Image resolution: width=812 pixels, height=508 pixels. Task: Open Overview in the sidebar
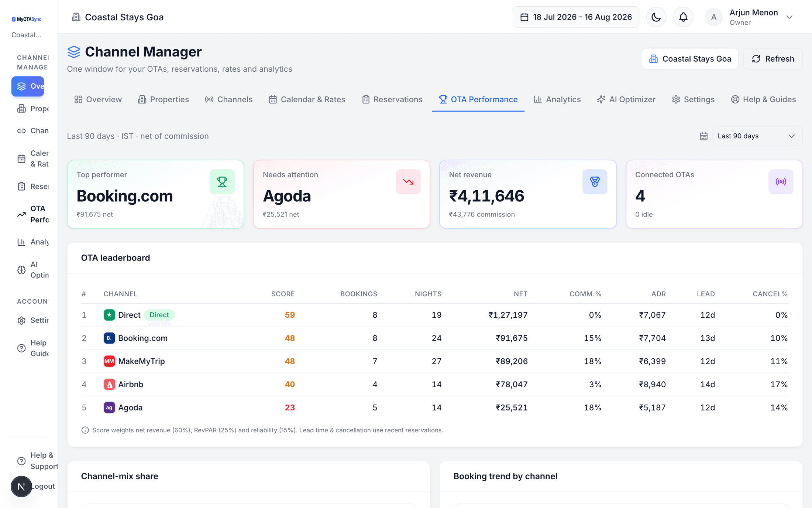(x=28, y=86)
